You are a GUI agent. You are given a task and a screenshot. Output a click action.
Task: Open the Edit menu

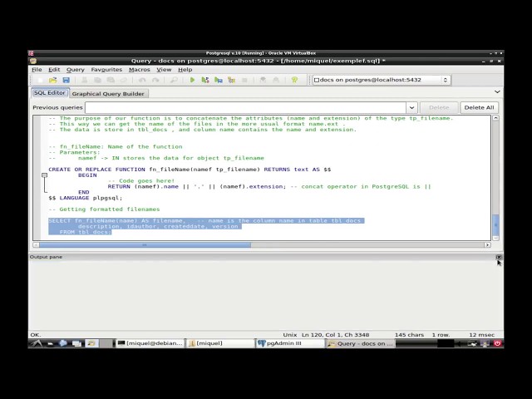click(x=54, y=70)
